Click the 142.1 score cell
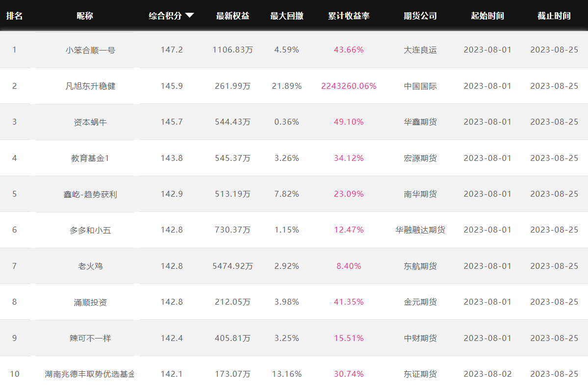Viewport: 588px width, 391px height. tap(172, 374)
